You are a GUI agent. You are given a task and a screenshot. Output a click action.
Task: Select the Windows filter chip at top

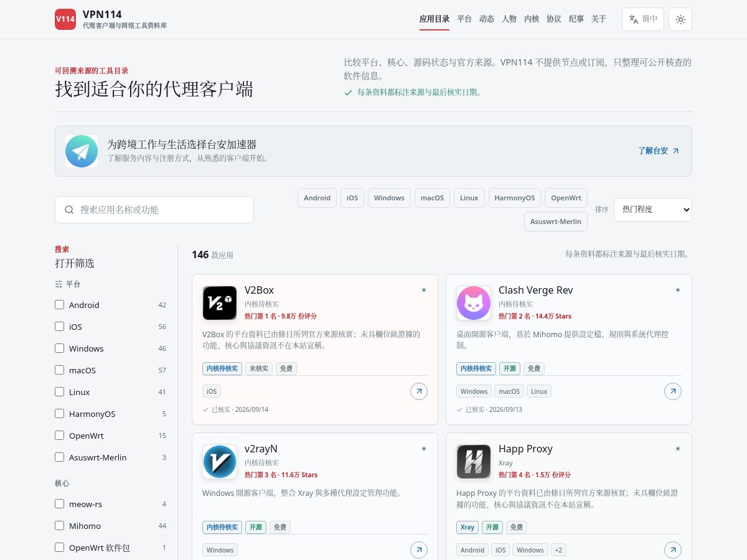pyautogui.click(x=389, y=198)
